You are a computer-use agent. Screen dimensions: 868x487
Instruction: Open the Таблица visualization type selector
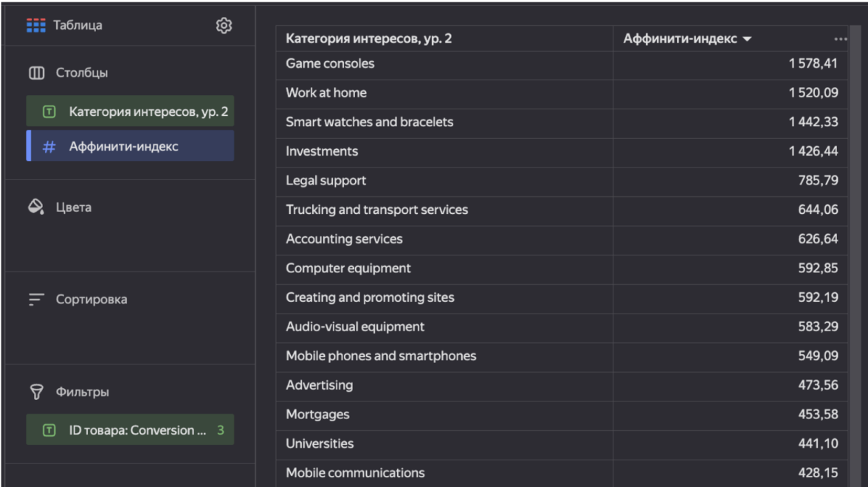[x=65, y=26]
